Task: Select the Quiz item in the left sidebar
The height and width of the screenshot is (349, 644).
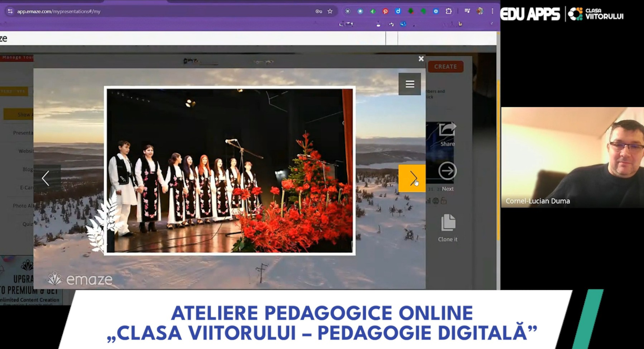Action: point(28,224)
